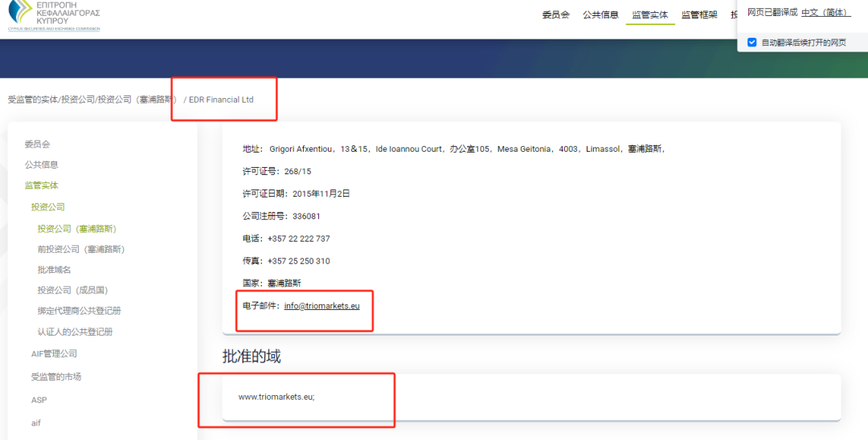Click the 公司注册号：336081 line
Image resolution: width=868 pixels, height=440 pixels.
tap(281, 216)
